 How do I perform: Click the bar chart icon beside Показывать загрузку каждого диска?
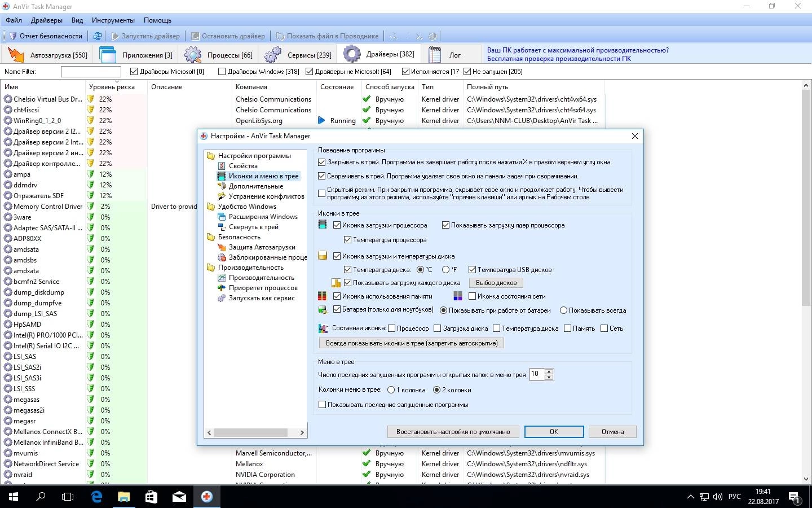337,283
